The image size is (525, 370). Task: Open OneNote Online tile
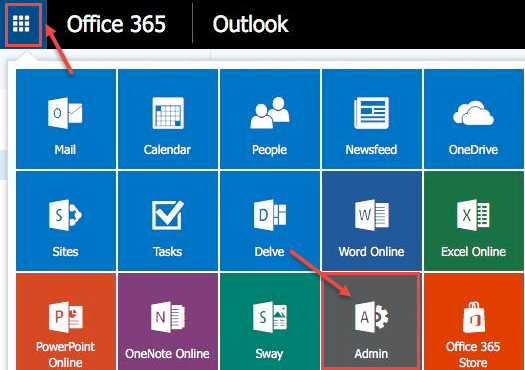click(168, 321)
